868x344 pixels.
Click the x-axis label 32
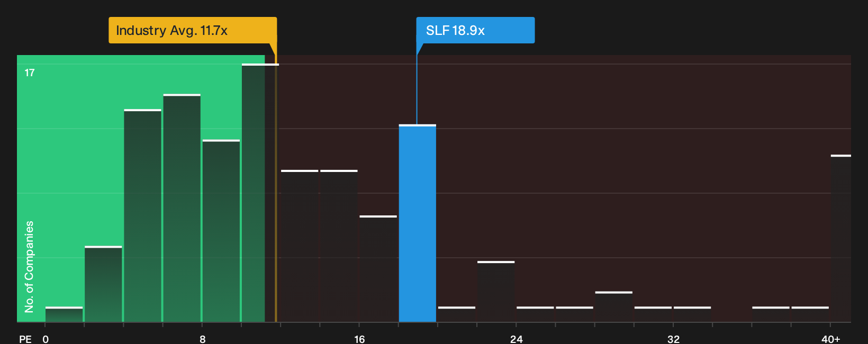pos(673,339)
